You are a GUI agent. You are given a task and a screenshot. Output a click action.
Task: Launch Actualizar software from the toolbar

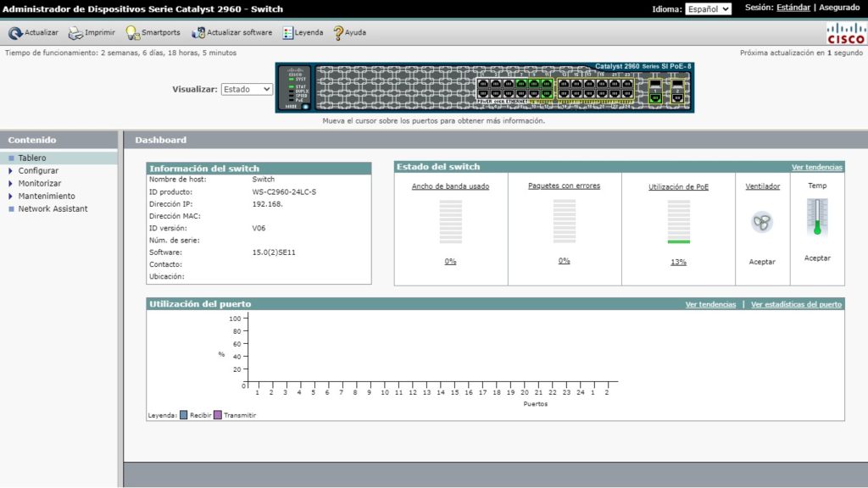click(x=198, y=33)
